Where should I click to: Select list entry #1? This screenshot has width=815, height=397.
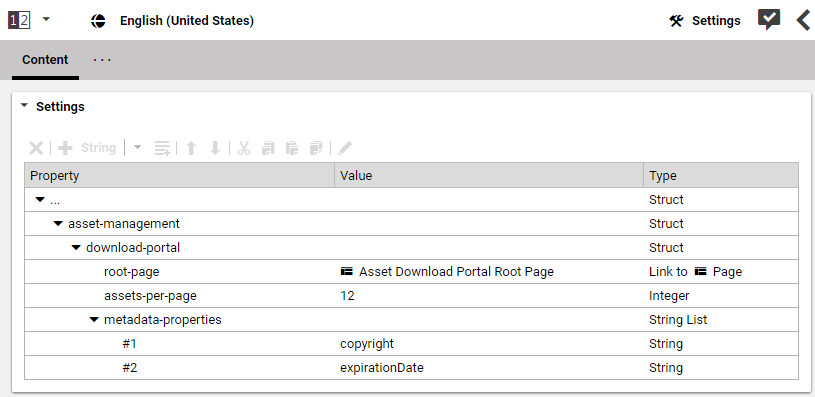[x=129, y=343]
